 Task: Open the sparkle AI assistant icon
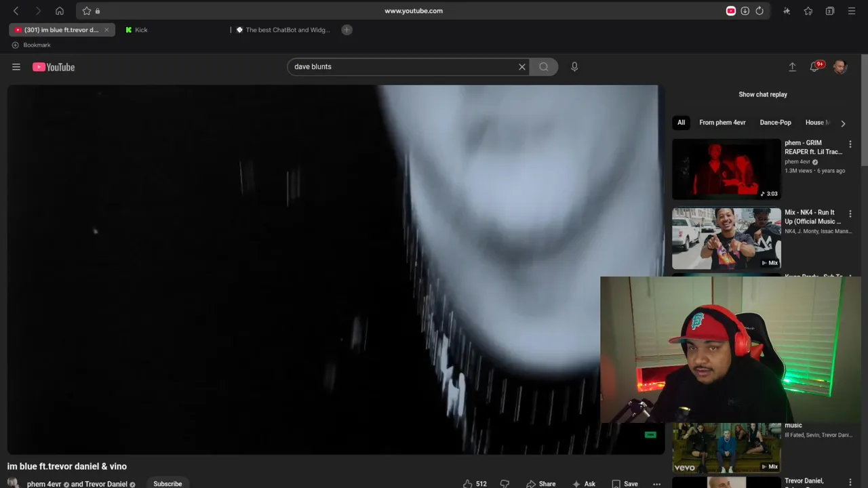click(x=787, y=11)
